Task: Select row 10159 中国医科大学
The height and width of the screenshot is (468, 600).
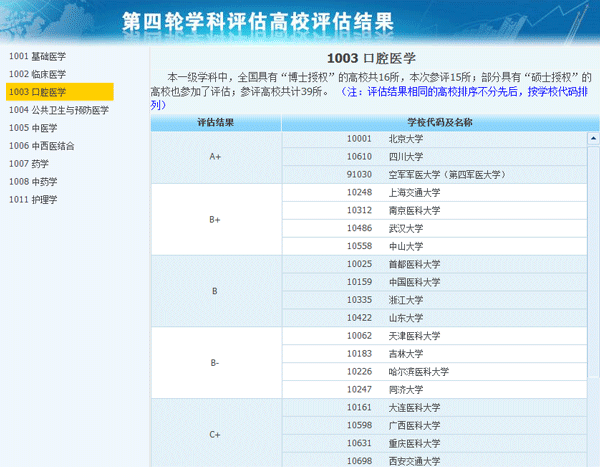Action: point(434,282)
